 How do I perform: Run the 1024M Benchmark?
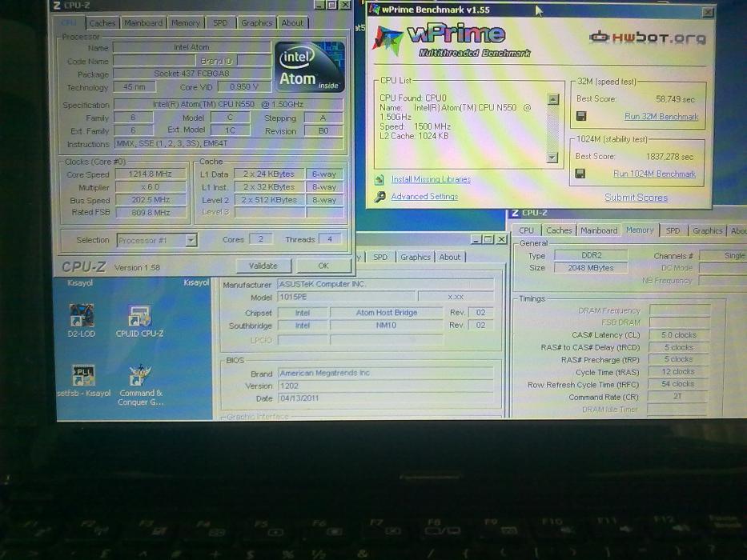(654, 174)
